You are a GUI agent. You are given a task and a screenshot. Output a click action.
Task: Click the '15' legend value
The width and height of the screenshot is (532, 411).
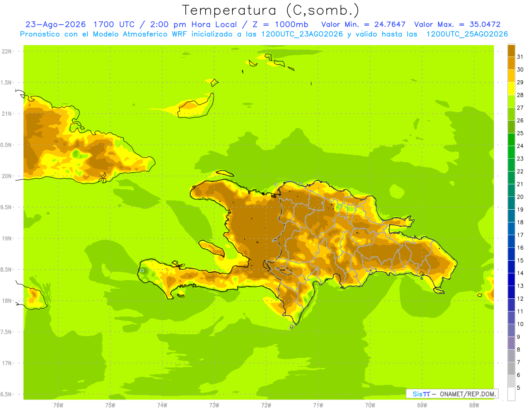pyautogui.click(x=520, y=261)
